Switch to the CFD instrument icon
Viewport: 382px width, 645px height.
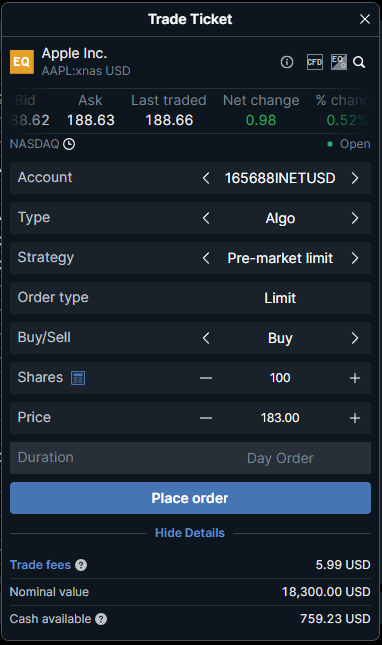tap(315, 62)
